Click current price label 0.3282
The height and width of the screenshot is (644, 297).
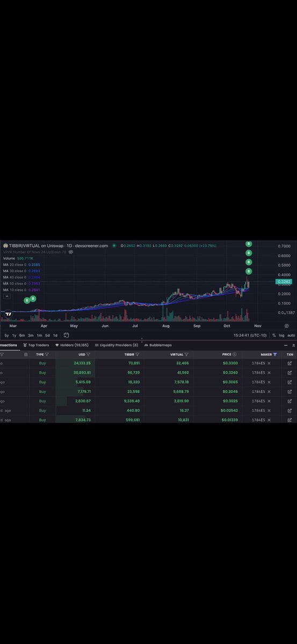pos(284,281)
